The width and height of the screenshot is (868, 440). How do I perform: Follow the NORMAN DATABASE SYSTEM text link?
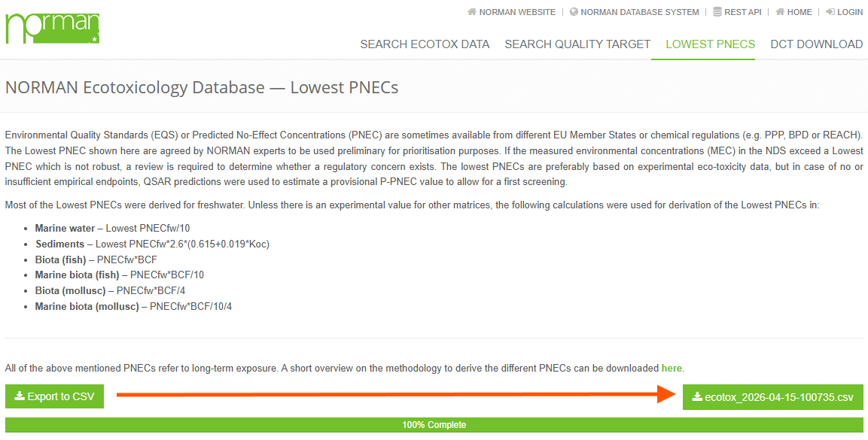tap(639, 12)
